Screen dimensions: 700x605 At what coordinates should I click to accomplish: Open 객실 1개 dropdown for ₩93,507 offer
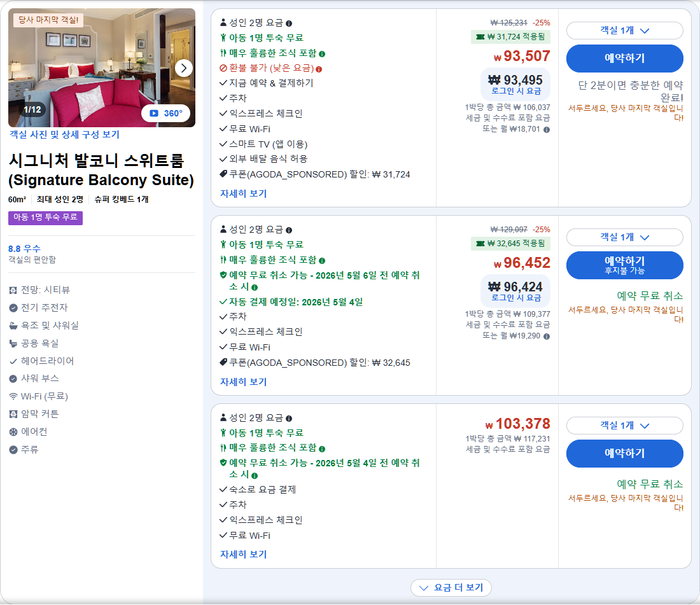click(x=624, y=31)
